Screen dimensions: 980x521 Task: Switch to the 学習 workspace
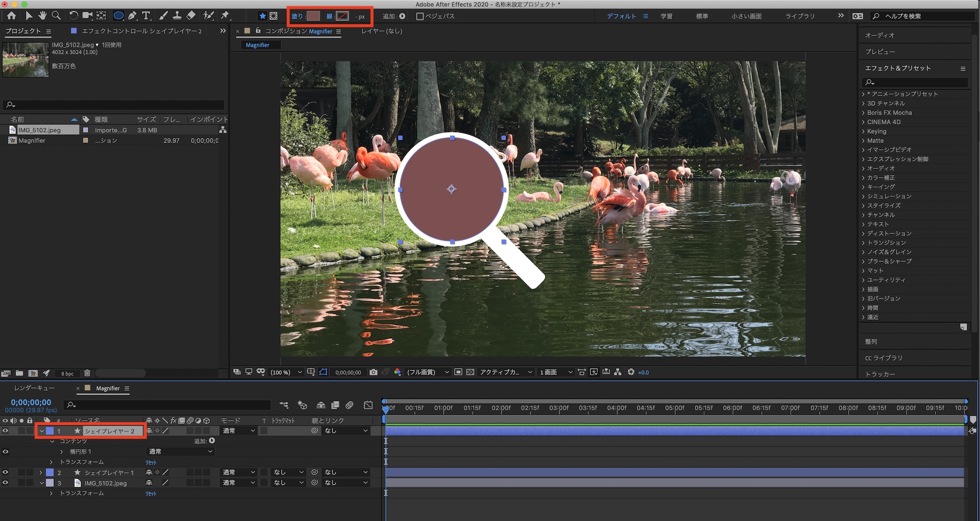[666, 16]
